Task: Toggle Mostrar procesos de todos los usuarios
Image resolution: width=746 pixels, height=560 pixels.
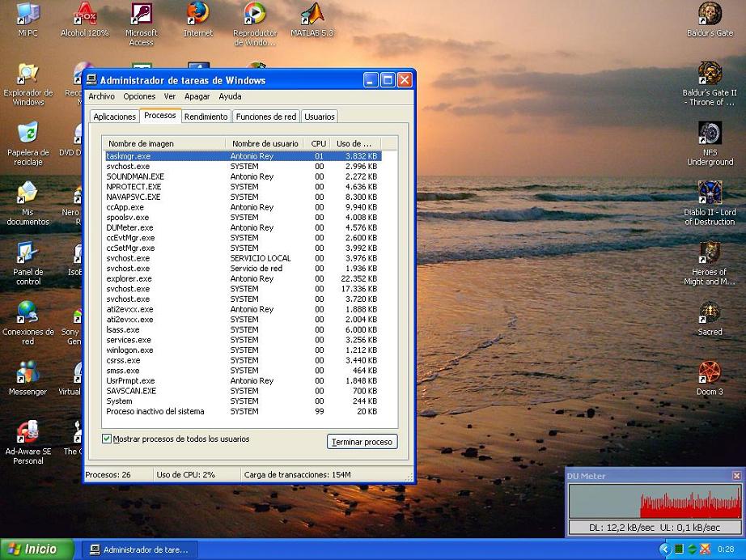Action: [x=107, y=439]
